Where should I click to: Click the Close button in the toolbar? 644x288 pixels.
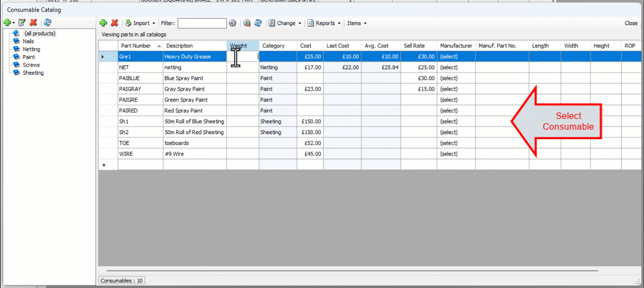[x=631, y=23]
